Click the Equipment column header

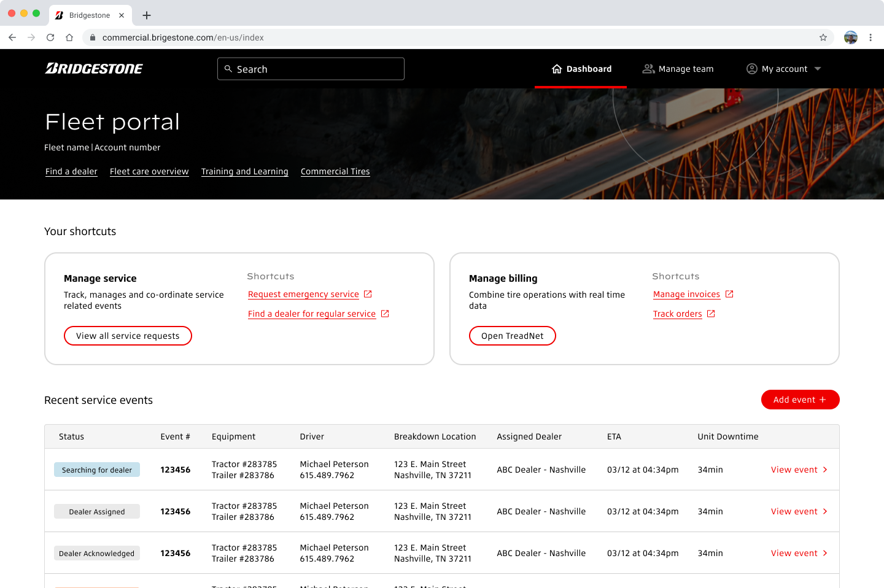pyautogui.click(x=233, y=436)
